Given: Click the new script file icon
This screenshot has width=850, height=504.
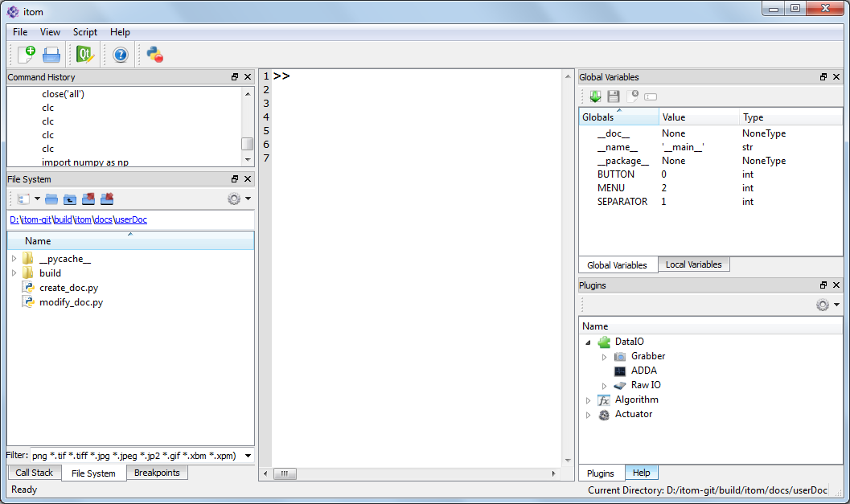Looking at the screenshot, I should coord(27,55).
